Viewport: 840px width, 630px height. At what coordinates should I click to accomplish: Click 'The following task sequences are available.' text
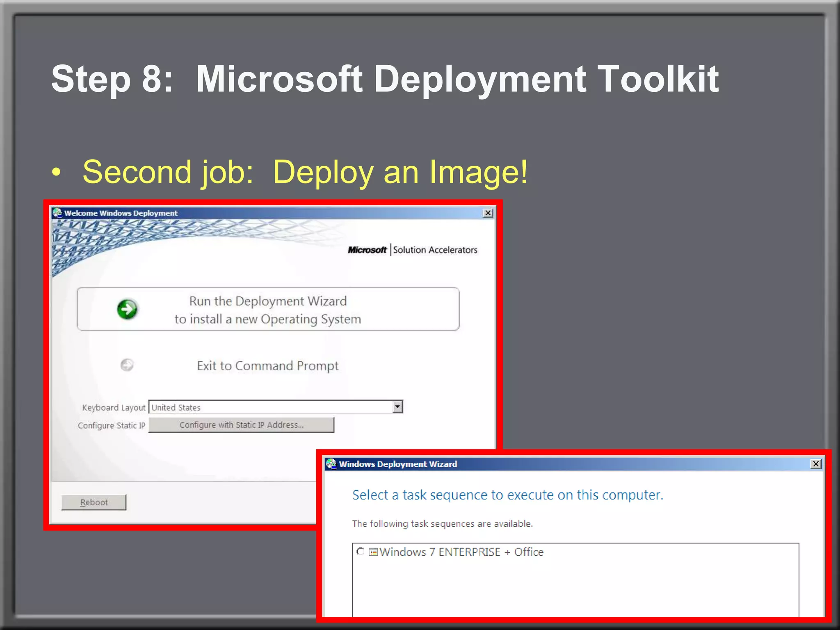pyautogui.click(x=443, y=524)
